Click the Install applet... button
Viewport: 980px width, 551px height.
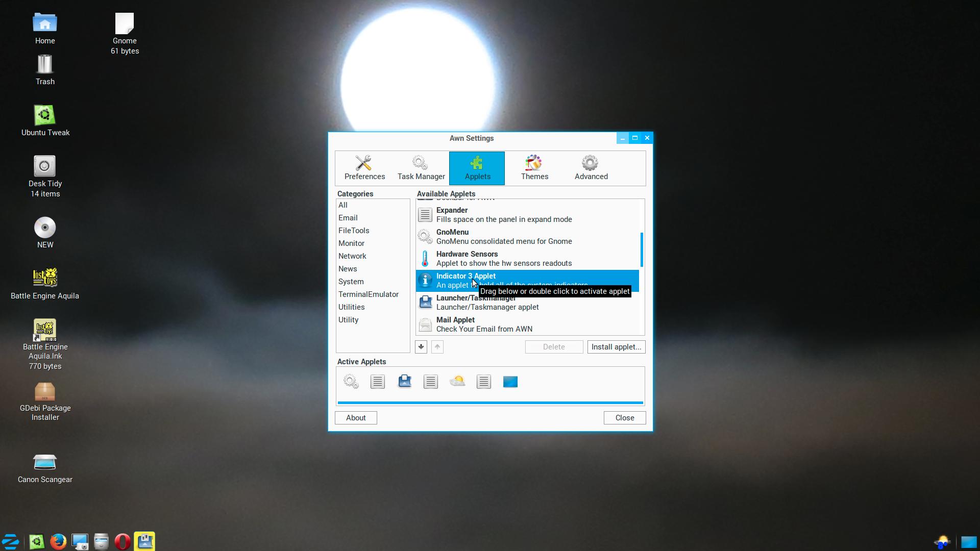[616, 347]
